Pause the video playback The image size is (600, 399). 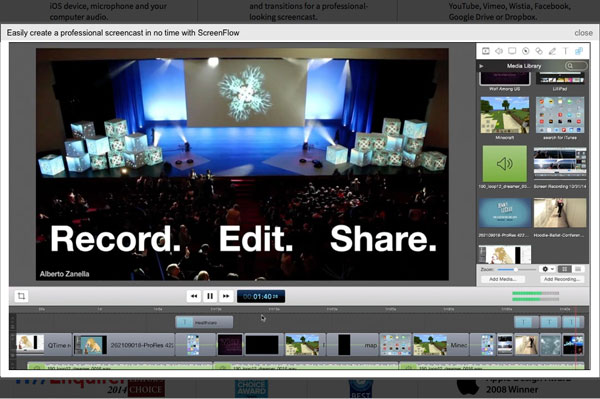(210, 296)
